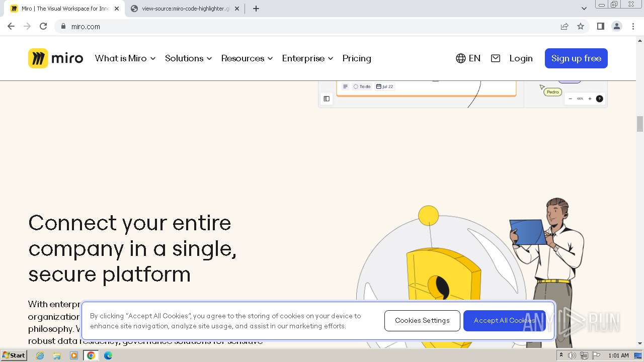This screenshot has height=362, width=644.
Task: Bookmark this page with the star icon
Action: tap(581, 26)
